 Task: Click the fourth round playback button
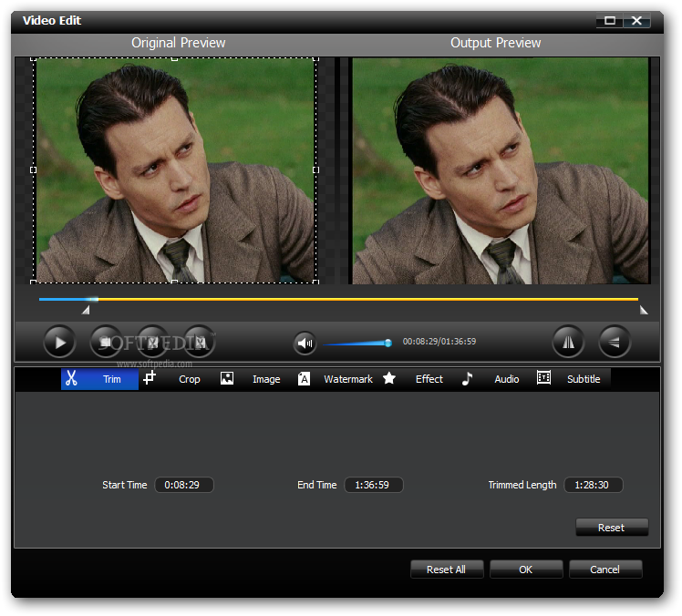point(199,342)
